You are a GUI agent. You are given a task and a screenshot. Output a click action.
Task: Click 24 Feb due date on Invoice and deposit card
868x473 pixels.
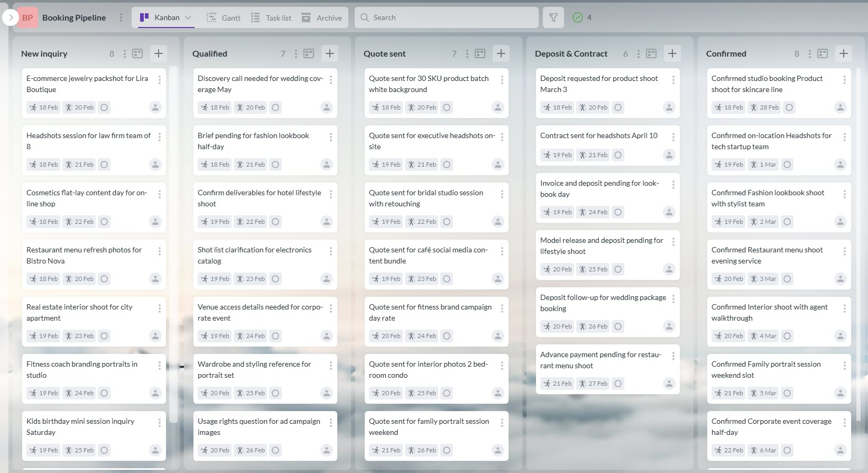click(x=593, y=212)
